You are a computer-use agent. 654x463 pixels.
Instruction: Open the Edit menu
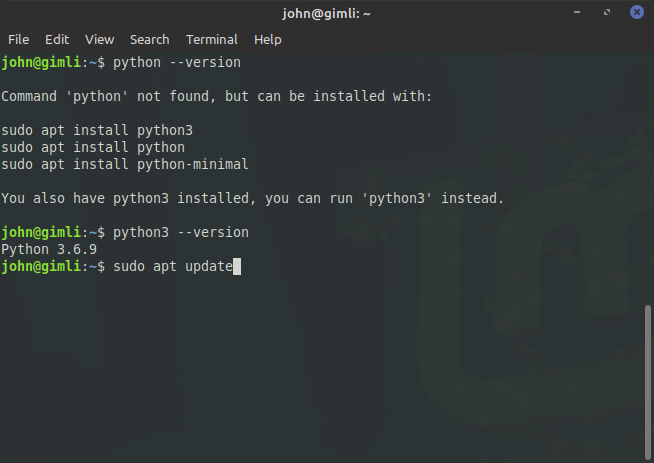57,40
